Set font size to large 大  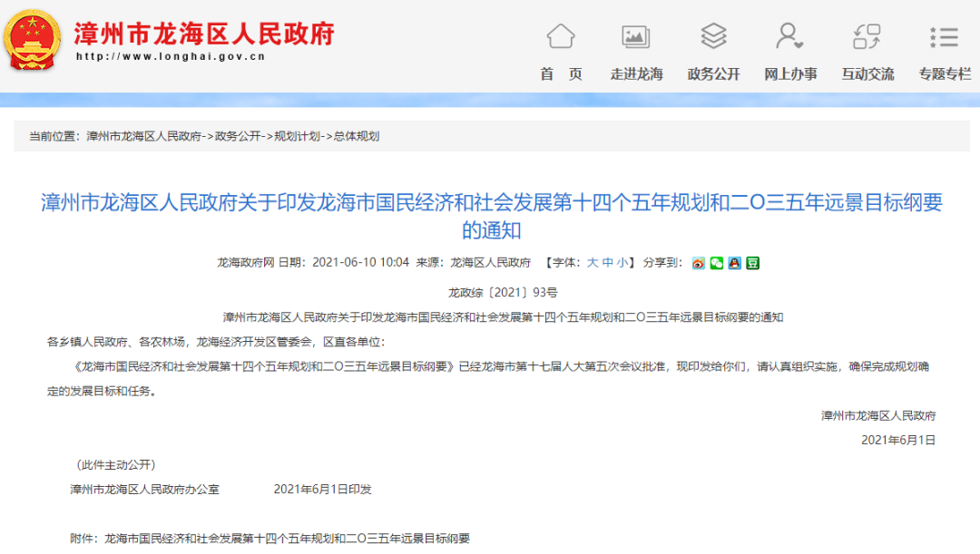(593, 263)
